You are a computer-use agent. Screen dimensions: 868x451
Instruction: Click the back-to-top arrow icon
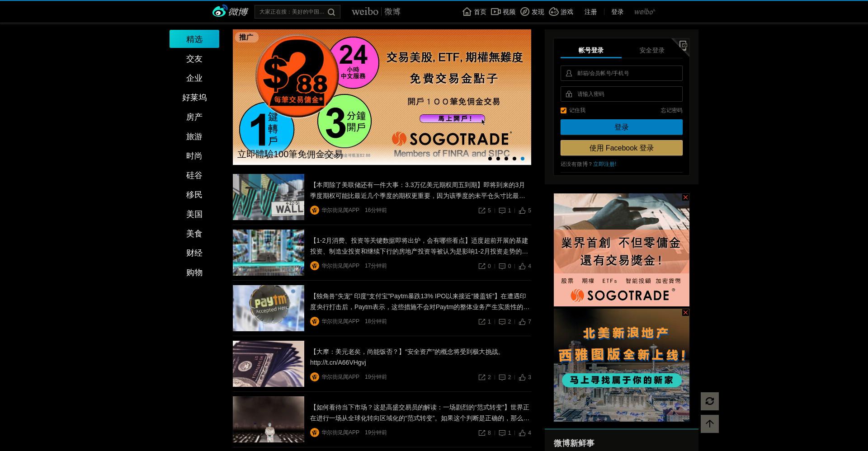[x=710, y=424]
